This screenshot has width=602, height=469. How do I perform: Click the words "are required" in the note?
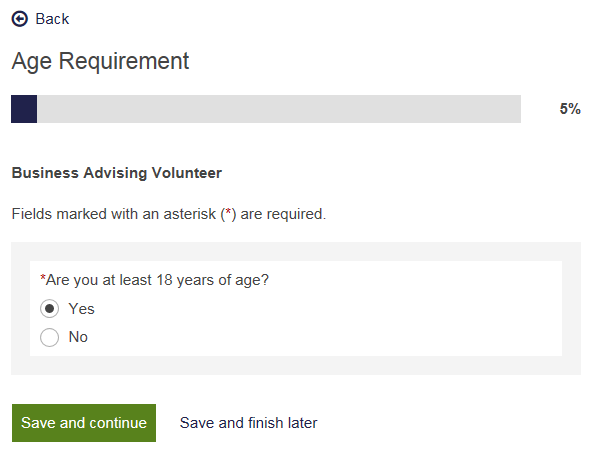coord(283,214)
